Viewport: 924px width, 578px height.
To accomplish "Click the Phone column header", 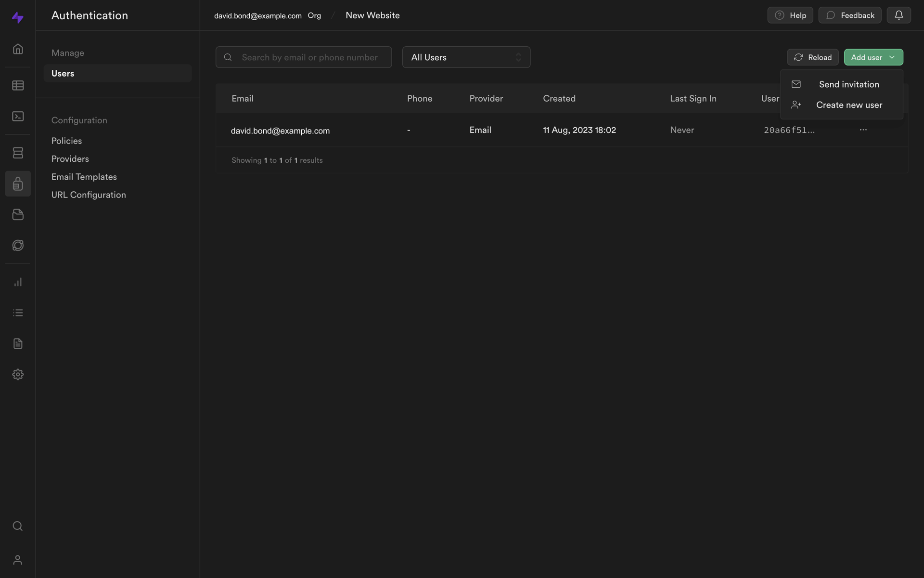I will pyautogui.click(x=420, y=99).
